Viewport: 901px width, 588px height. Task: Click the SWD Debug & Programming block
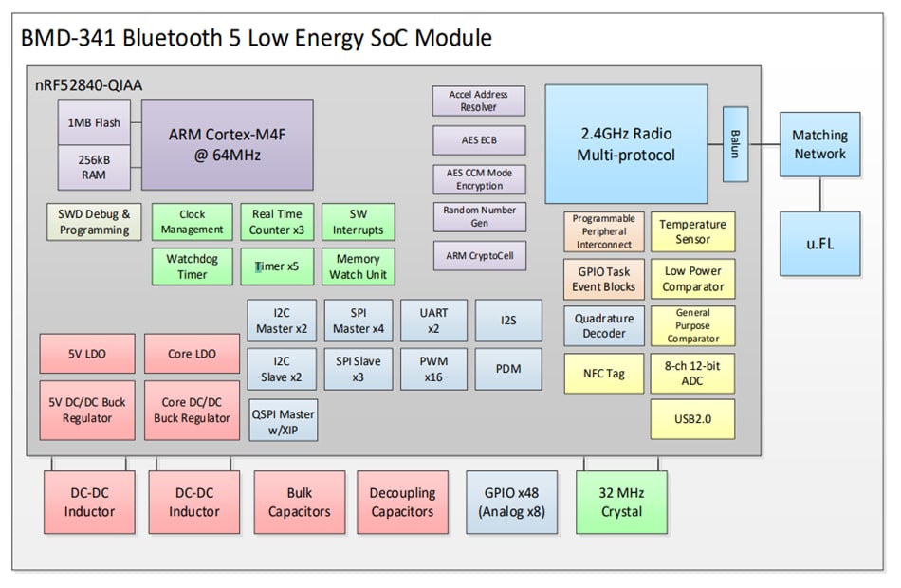tap(94, 222)
